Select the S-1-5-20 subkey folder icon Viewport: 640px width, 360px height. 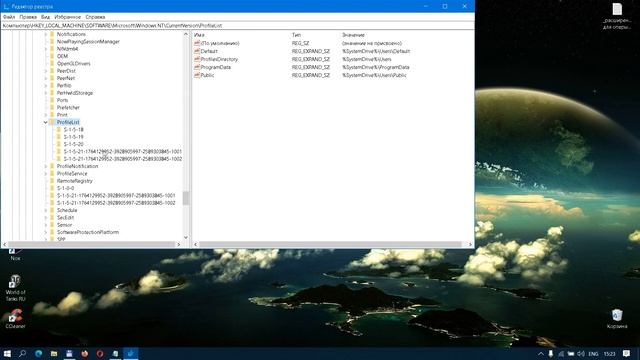(58, 144)
